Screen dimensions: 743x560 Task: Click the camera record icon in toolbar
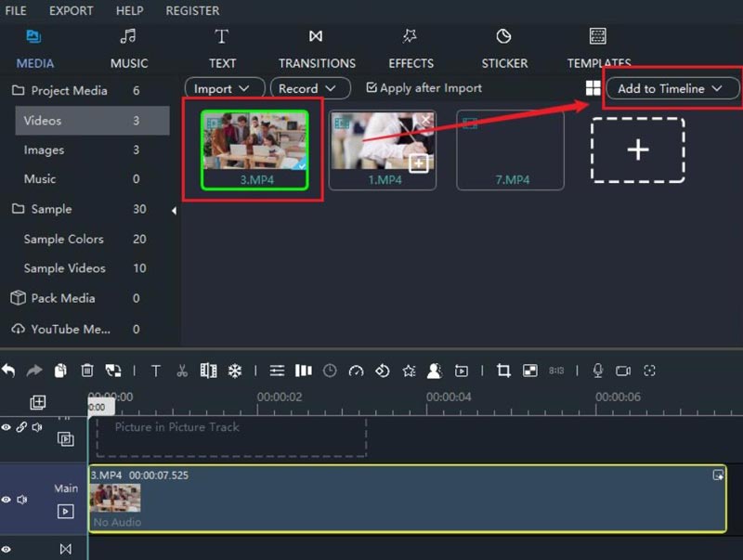click(x=623, y=371)
